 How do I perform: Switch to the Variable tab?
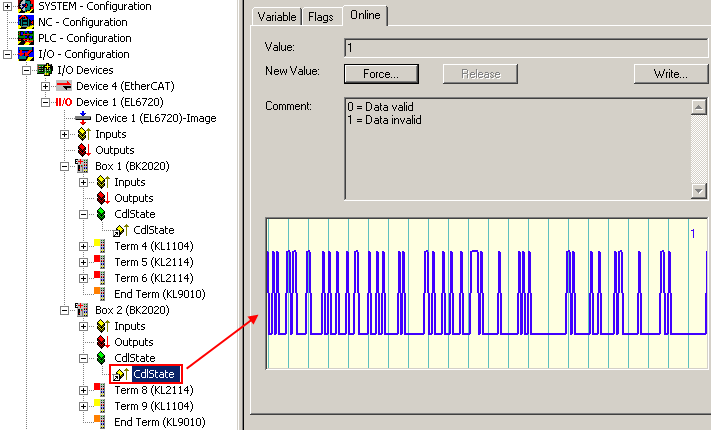(277, 17)
